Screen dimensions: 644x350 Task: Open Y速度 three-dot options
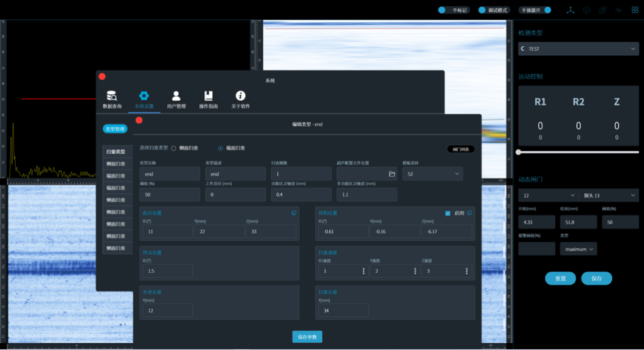(x=415, y=271)
